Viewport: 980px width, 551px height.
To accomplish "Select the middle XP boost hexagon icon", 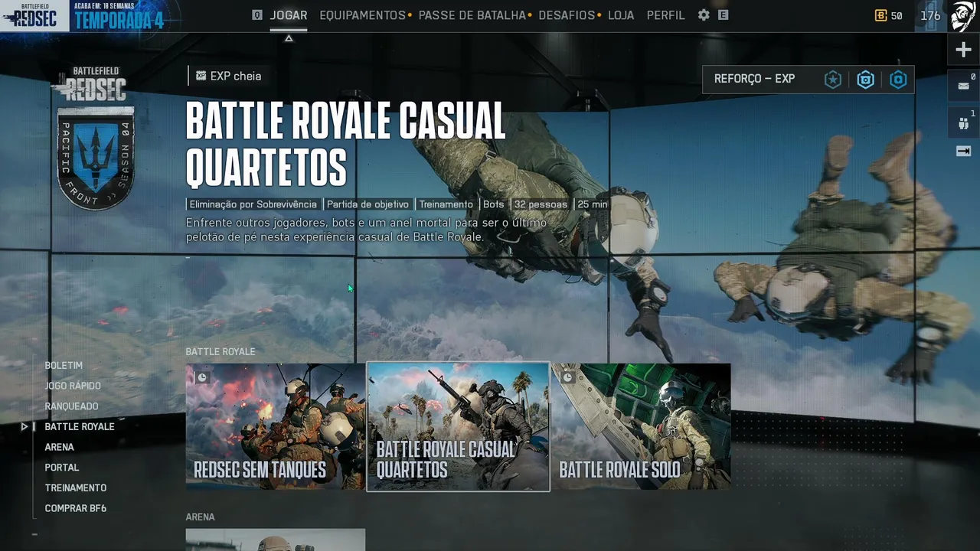I will [x=865, y=79].
